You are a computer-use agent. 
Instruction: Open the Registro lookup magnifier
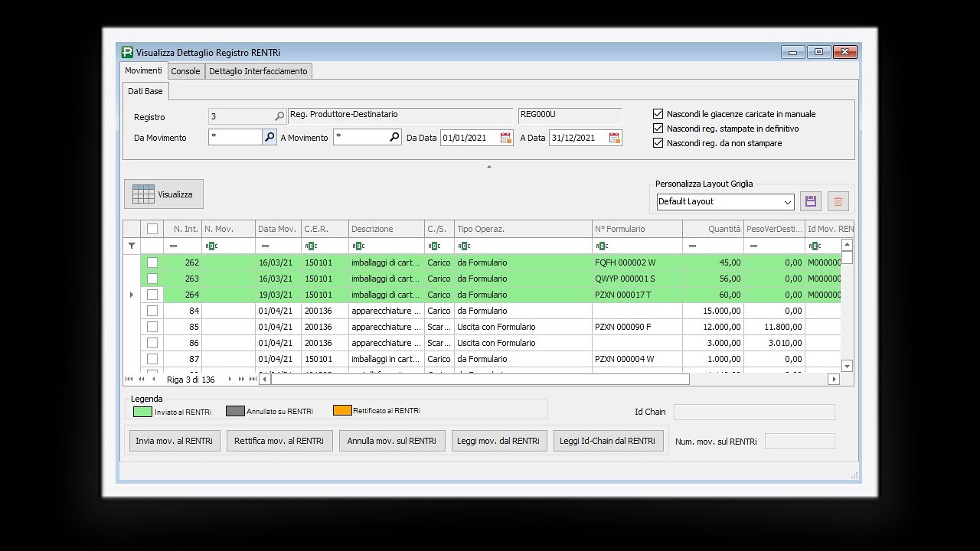tap(279, 116)
